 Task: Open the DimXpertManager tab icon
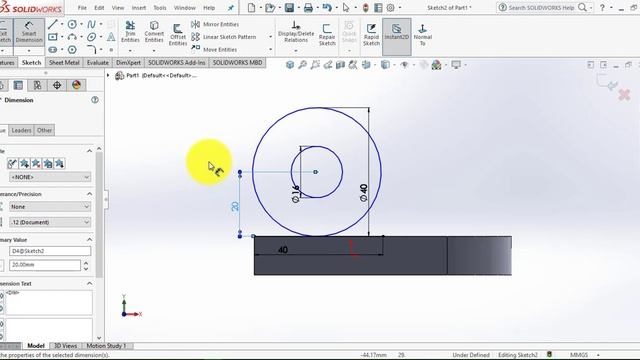pyautogui.click(x=57, y=85)
